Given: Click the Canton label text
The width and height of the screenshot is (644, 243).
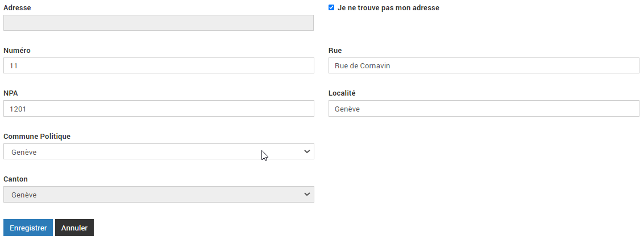Looking at the screenshot, I should click(x=15, y=179).
